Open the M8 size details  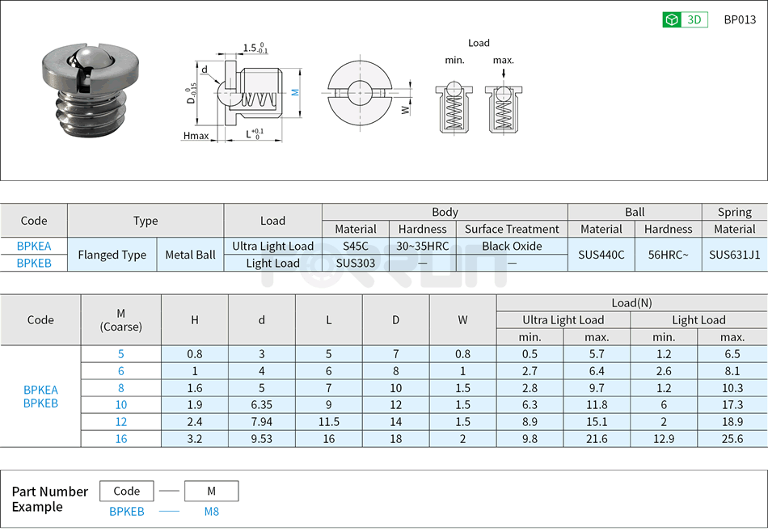coord(120,388)
